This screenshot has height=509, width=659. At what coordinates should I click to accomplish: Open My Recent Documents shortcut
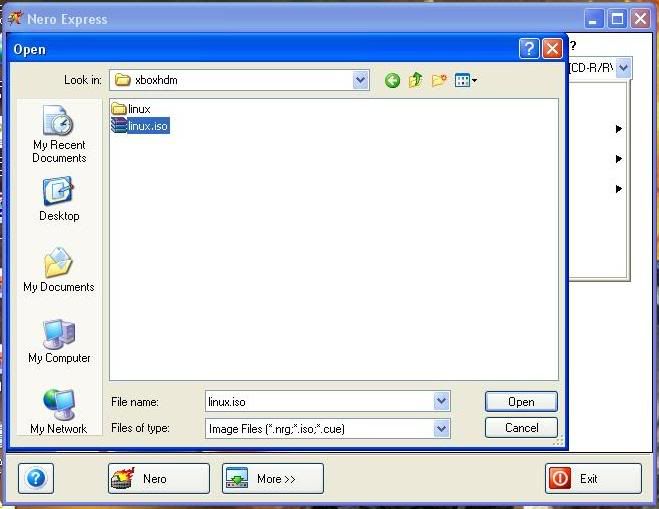[x=59, y=135]
